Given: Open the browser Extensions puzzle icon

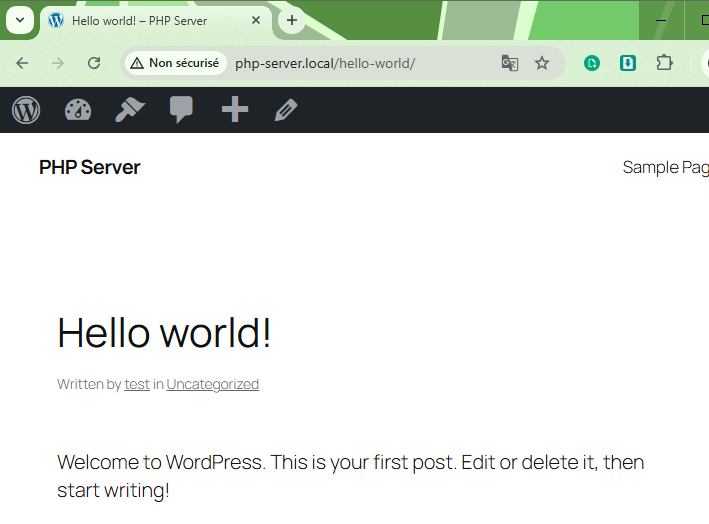Looking at the screenshot, I should [x=664, y=63].
